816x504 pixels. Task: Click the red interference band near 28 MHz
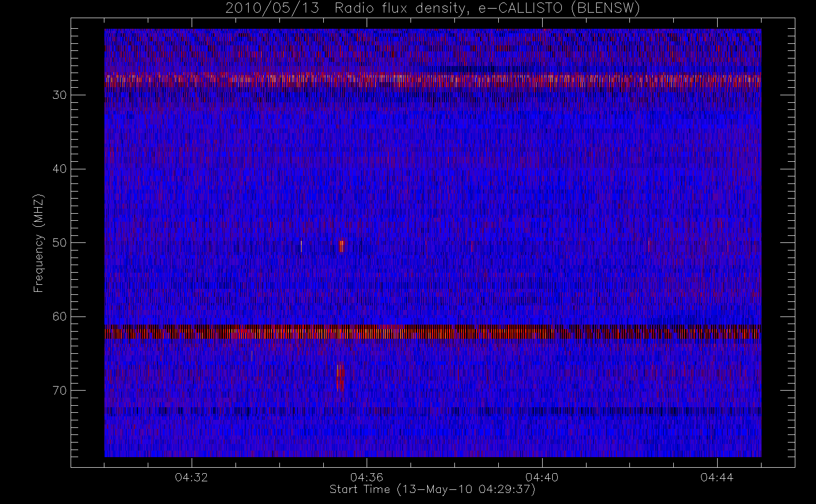tap(433, 80)
